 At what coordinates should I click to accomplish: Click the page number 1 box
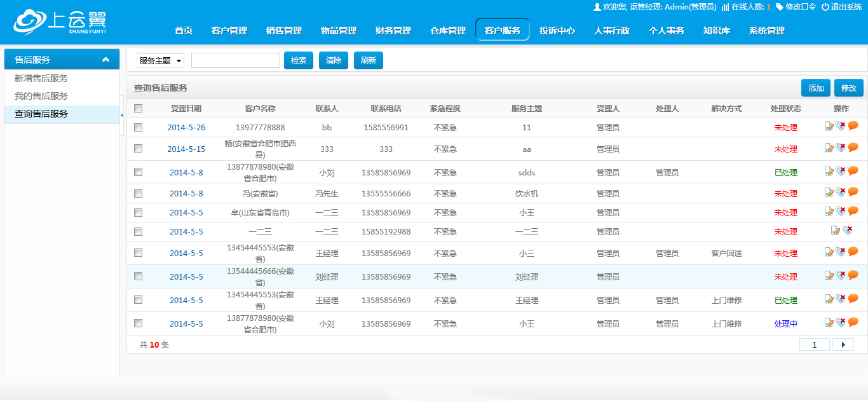(814, 344)
